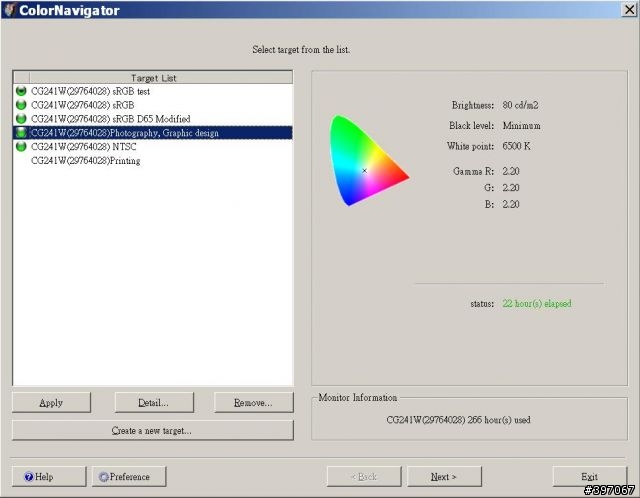Screen dimensions: 640x498
Task: Close the ColorNavigator window
Action: pos(629,9)
